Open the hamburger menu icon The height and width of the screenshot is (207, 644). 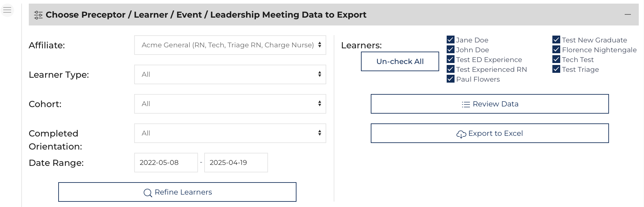(7, 10)
